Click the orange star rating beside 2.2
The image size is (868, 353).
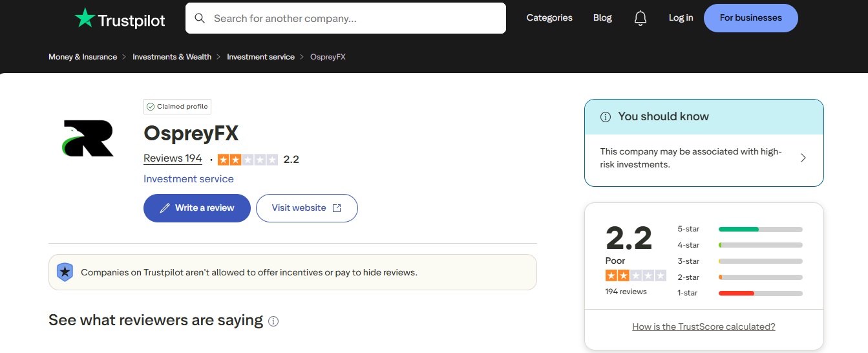[x=248, y=159]
